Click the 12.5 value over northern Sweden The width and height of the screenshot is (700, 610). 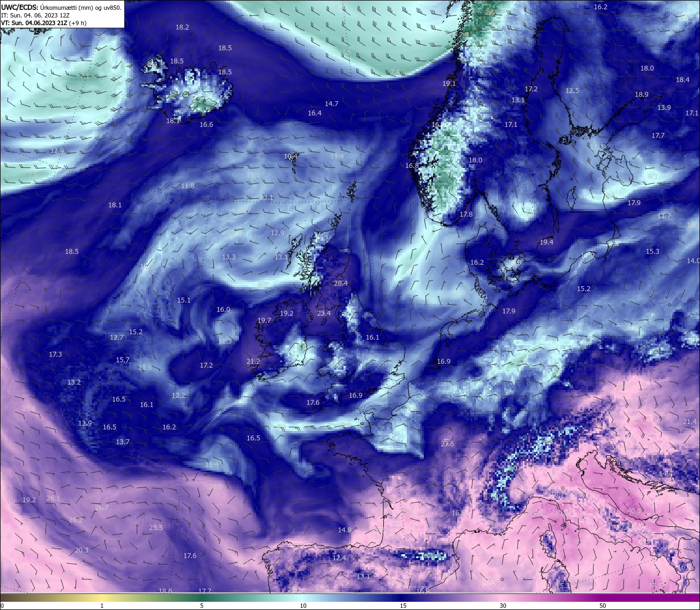tap(572, 91)
